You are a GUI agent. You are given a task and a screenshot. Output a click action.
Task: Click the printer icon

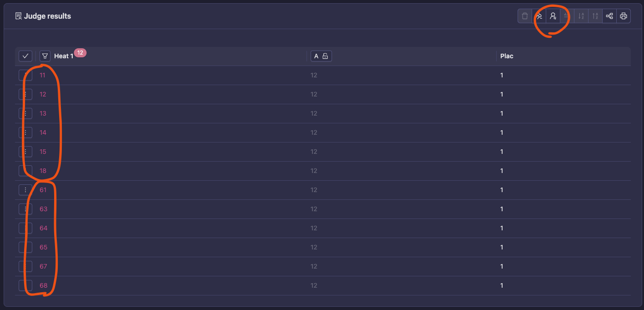(x=624, y=16)
